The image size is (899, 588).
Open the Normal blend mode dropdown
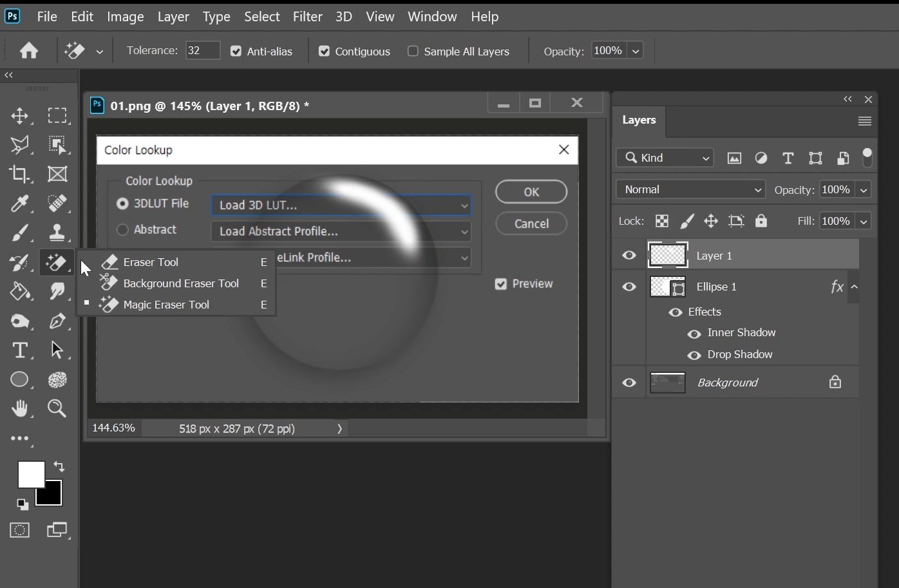click(690, 189)
